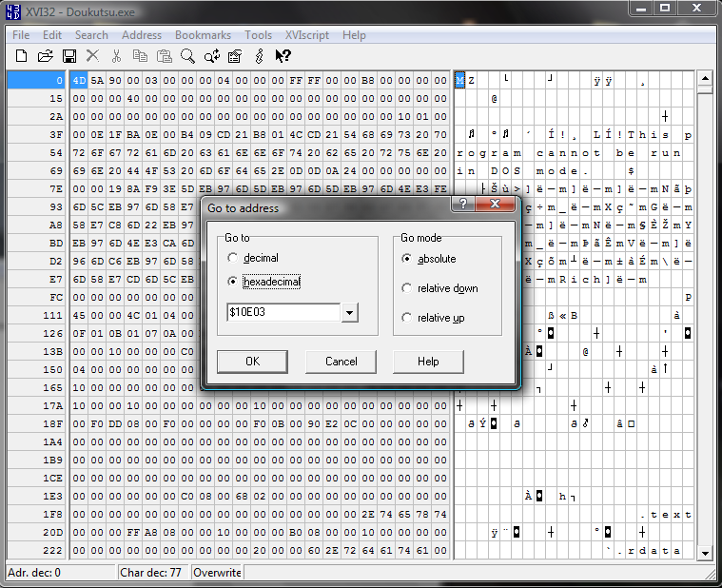Click the address input field with $10E03
Screen dimensions: 722x588
283,312
